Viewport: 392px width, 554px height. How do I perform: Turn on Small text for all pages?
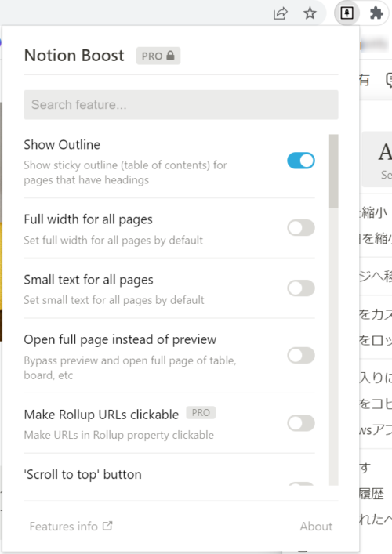tap(301, 288)
